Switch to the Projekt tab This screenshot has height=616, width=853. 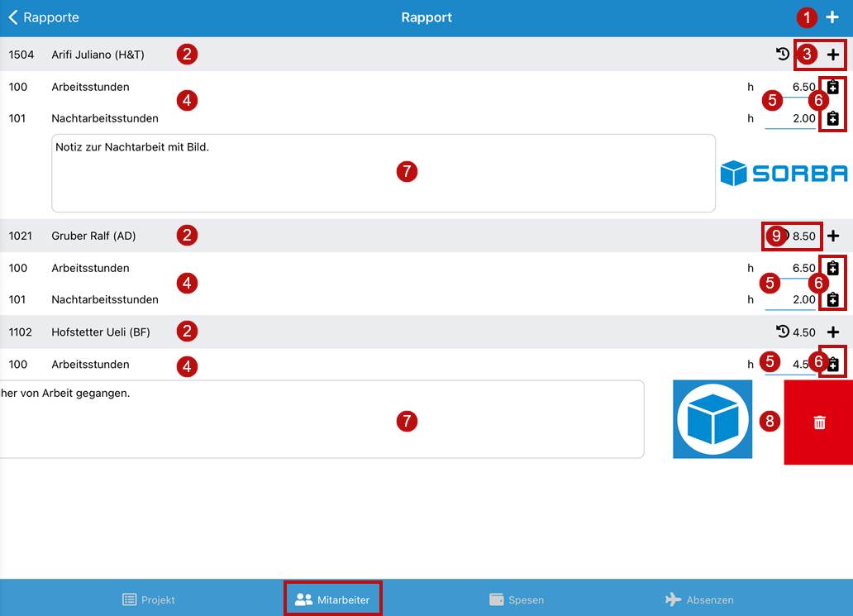(x=149, y=599)
